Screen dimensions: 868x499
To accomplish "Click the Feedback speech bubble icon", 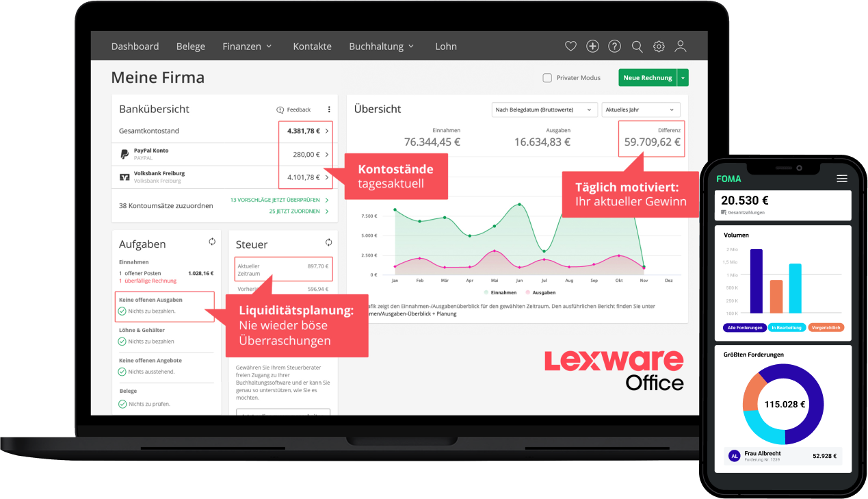I will pos(280,110).
